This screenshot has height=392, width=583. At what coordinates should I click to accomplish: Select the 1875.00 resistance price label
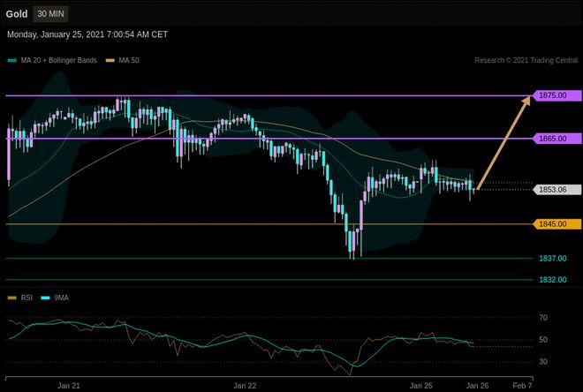click(557, 95)
